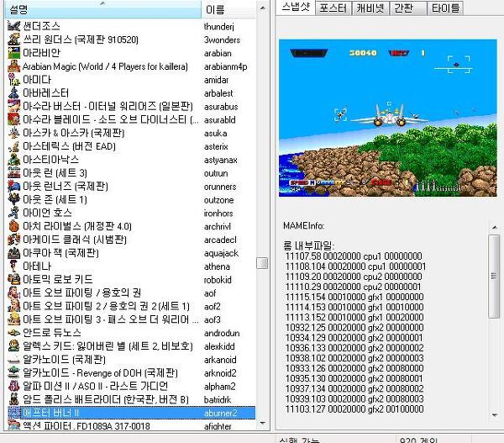The width and height of the screenshot is (504, 443).
Task: Click the thunderj name cell
Action: (x=219, y=26)
